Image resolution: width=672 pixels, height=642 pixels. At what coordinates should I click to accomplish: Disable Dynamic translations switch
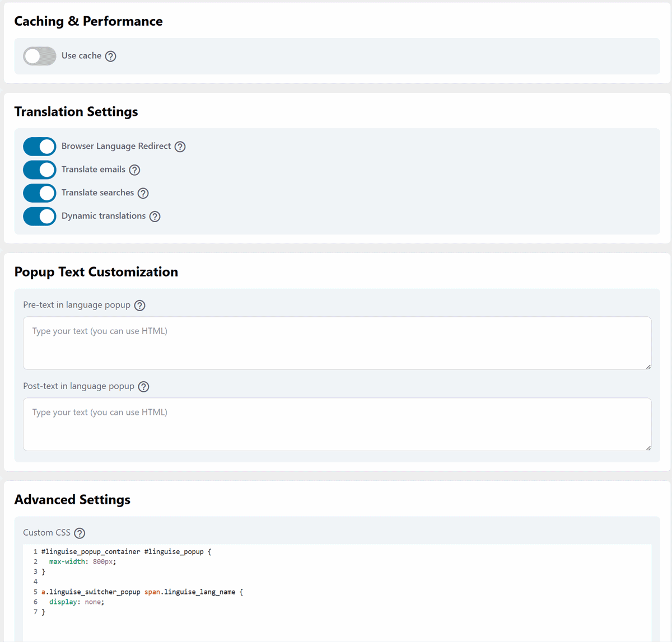click(x=40, y=216)
